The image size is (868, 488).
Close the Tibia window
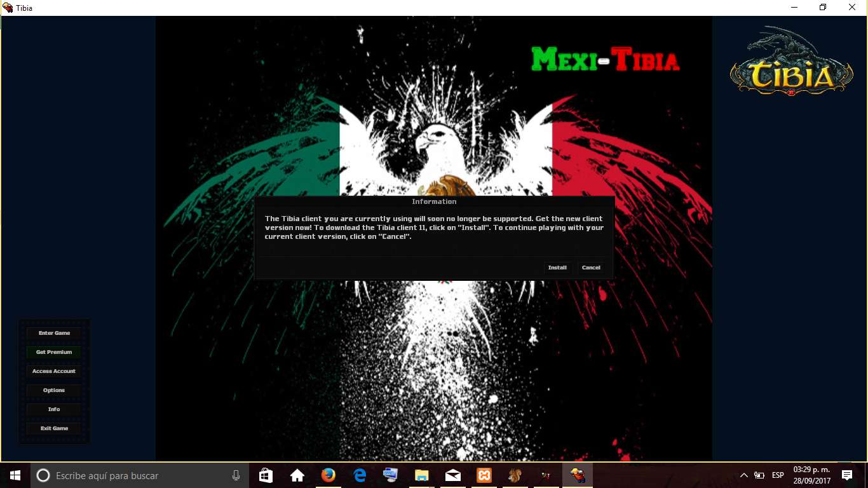point(852,8)
